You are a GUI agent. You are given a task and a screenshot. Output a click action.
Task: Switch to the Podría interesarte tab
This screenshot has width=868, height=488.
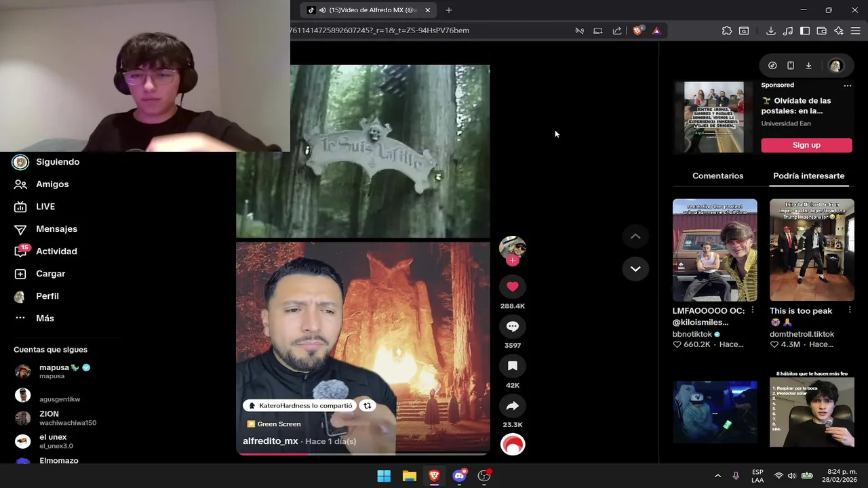click(808, 176)
